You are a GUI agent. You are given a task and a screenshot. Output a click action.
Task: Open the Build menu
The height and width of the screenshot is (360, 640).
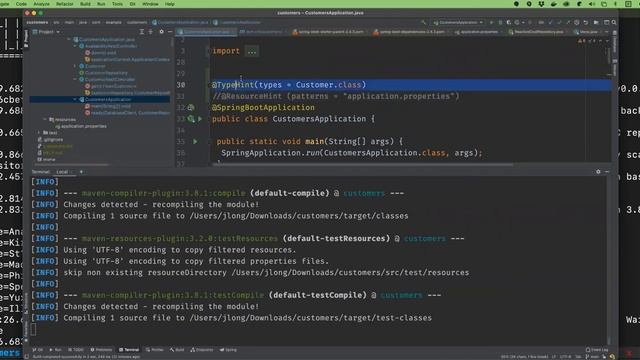[85, 4]
